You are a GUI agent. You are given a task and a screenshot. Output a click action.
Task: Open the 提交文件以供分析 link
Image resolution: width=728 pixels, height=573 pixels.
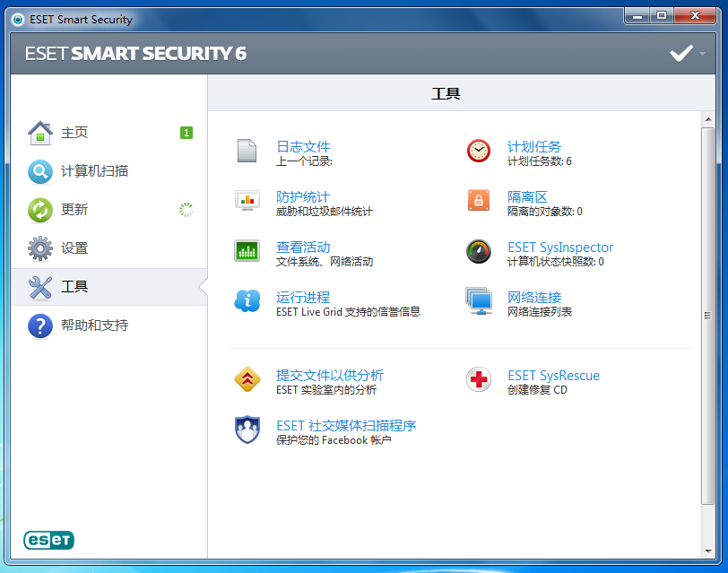tap(330, 375)
